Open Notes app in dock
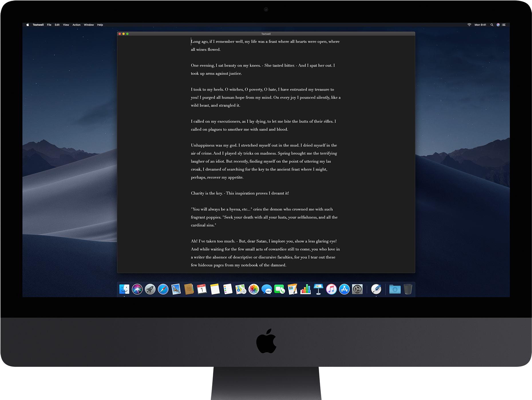Viewport: 532px width, 400px height. (215, 289)
